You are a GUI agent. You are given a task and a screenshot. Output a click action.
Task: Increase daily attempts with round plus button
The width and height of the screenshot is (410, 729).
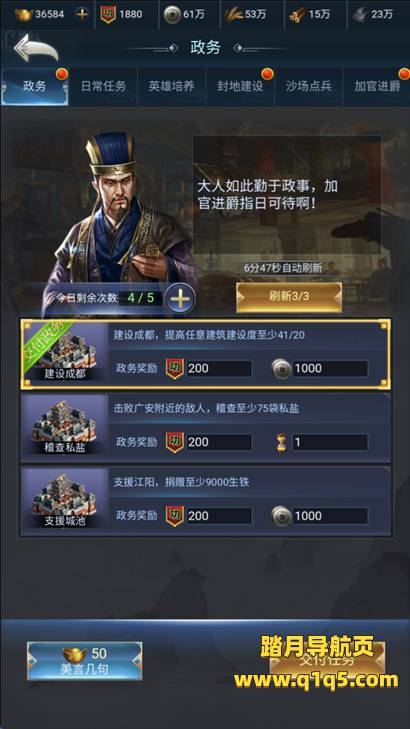tap(180, 298)
